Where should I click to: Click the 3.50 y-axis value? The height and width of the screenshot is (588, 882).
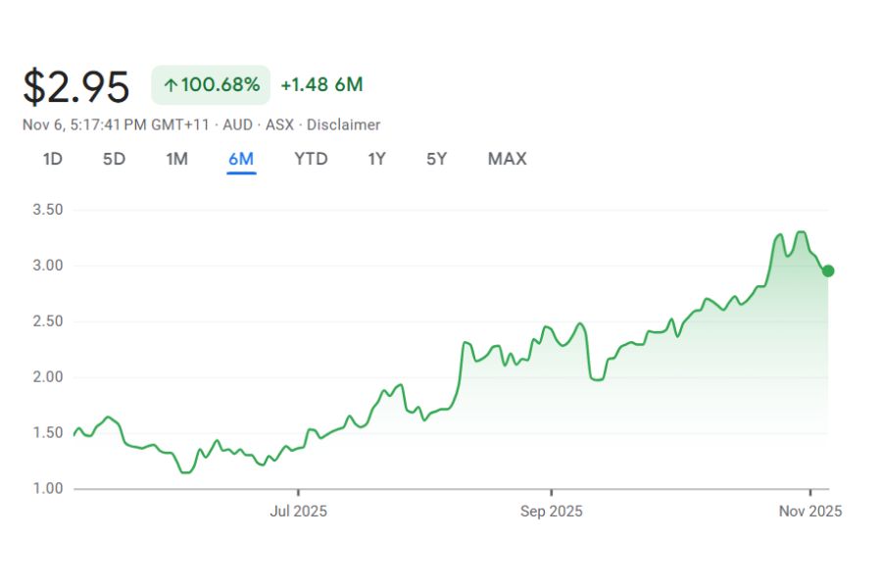point(47,210)
